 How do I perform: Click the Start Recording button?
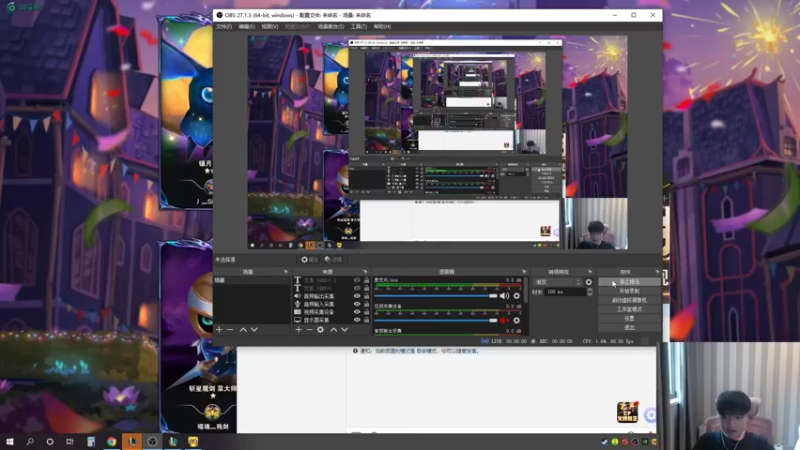(x=629, y=291)
